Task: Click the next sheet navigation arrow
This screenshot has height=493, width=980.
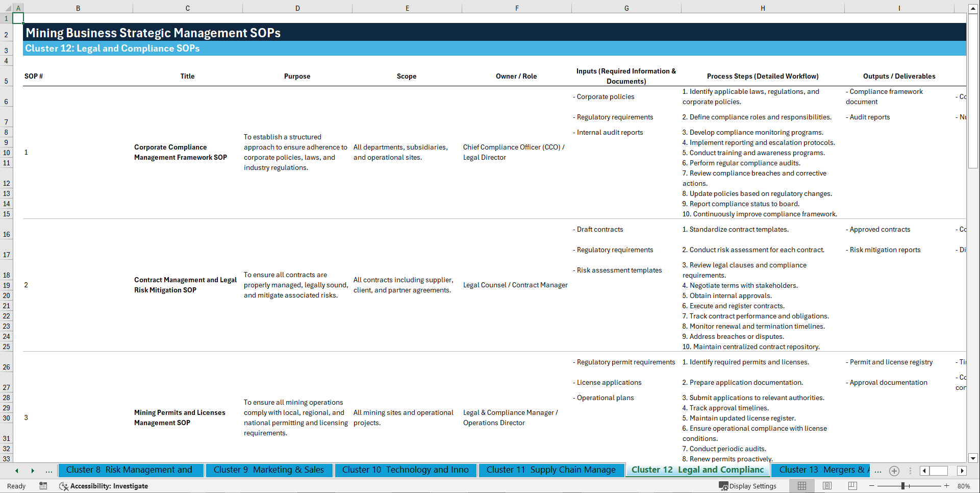Action: click(33, 471)
